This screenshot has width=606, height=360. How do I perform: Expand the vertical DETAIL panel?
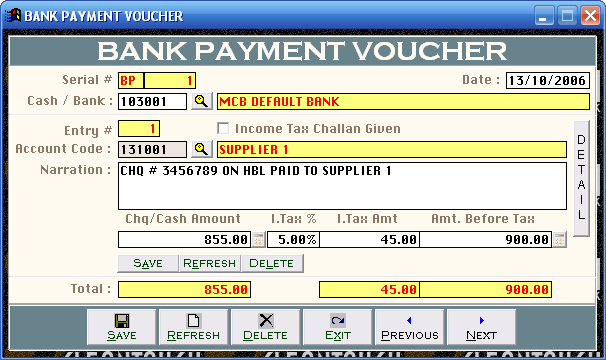tap(581, 178)
